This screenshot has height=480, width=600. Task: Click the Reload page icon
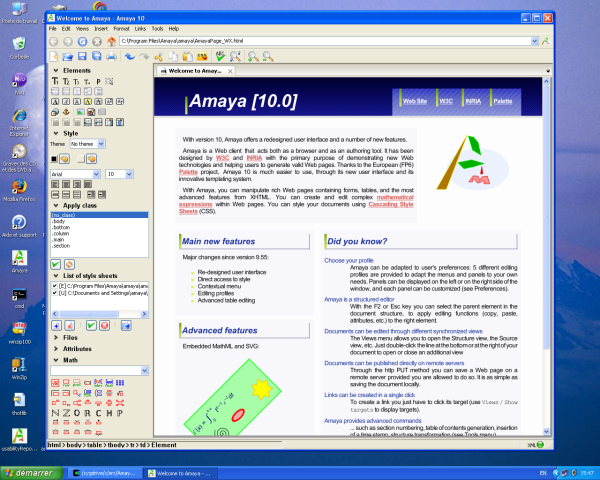(x=81, y=43)
